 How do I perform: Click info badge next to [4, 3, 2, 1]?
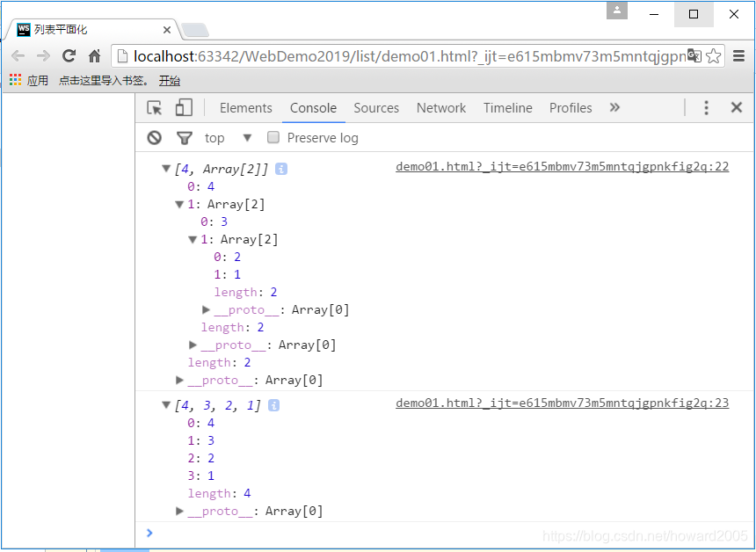(x=273, y=405)
